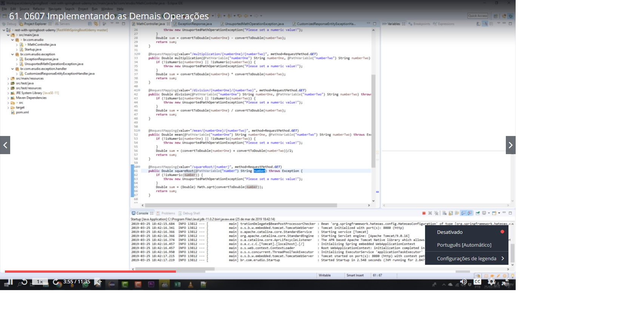Screen dimensions: 644x309
Task: Exit fullscreen mode
Action: coord(505,282)
